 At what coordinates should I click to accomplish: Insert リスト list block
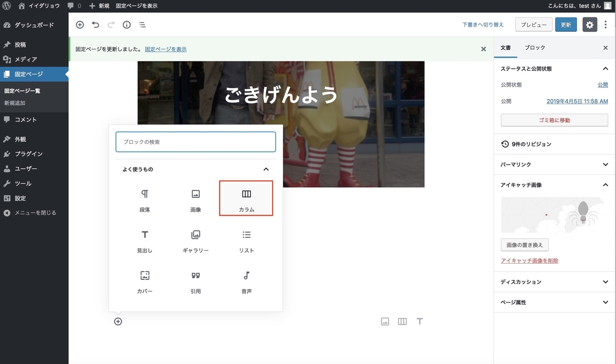246,241
